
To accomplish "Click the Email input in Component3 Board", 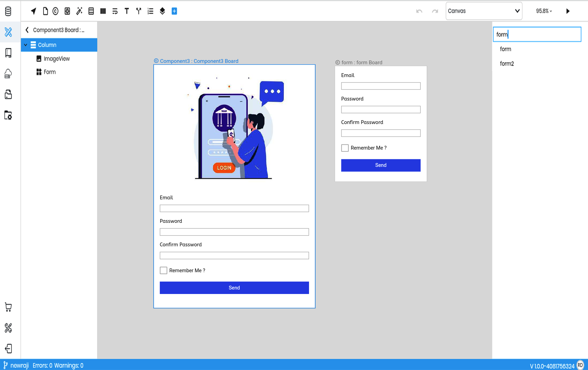I will coord(234,208).
